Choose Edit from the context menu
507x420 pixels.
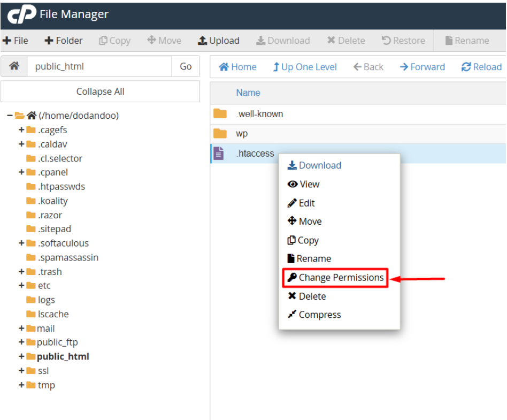306,203
